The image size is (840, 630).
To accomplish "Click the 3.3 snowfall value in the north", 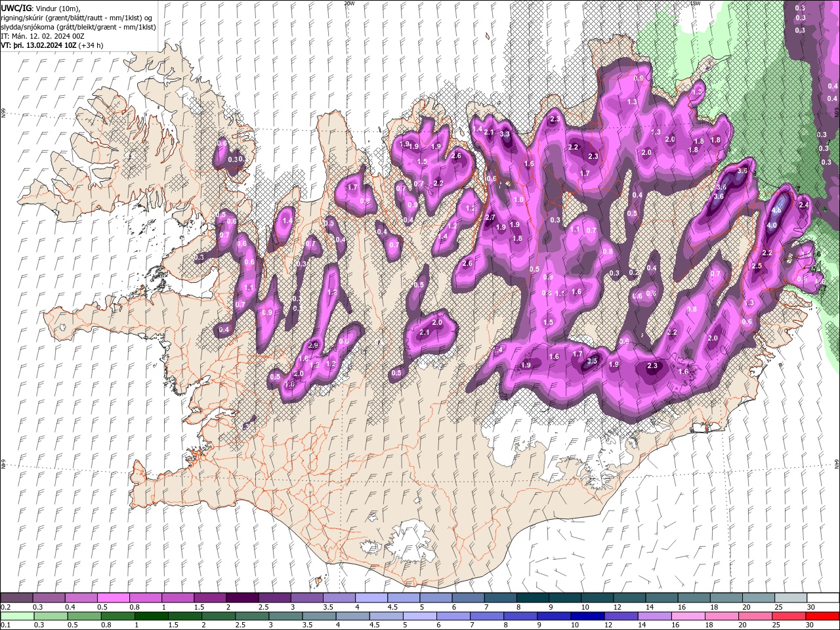I will click(505, 134).
